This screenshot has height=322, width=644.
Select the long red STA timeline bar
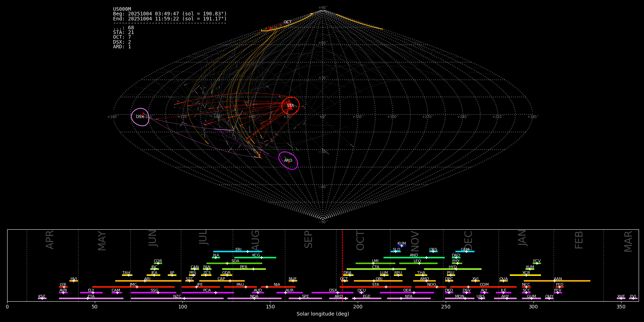[x=375, y=287]
